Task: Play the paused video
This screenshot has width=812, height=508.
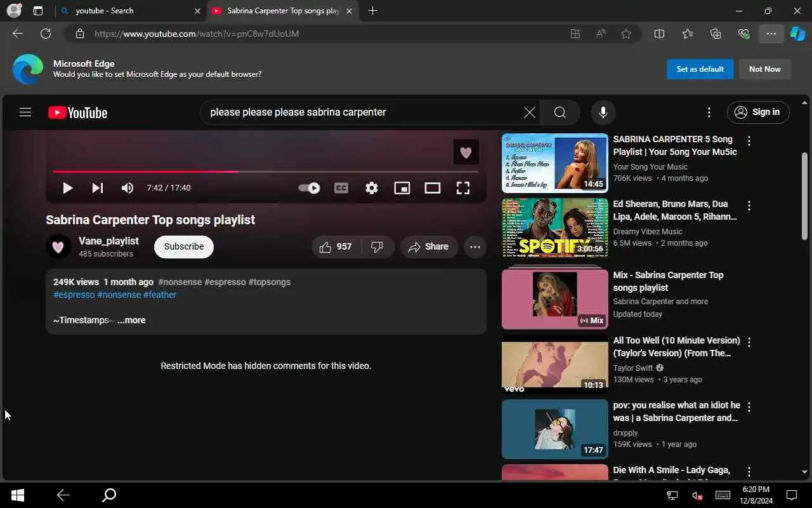Action: (67, 188)
